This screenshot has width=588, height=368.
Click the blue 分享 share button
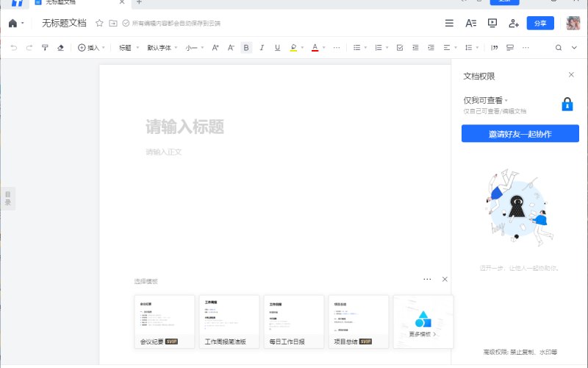pyautogui.click(x=540, y=24)
